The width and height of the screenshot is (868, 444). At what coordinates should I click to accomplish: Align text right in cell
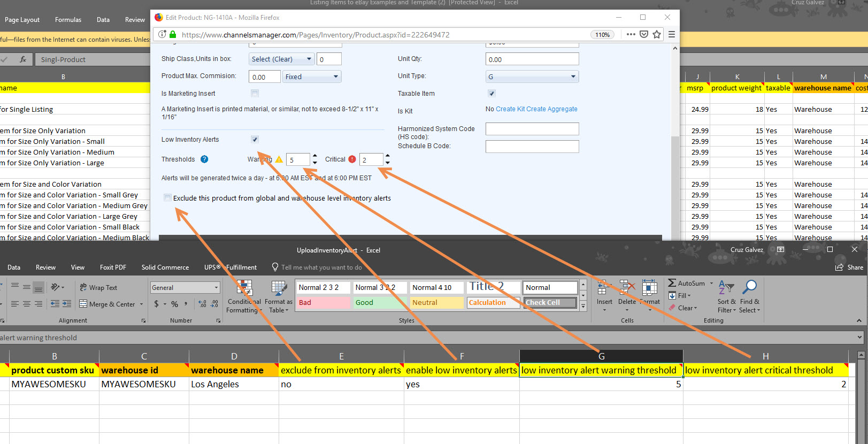39,304
